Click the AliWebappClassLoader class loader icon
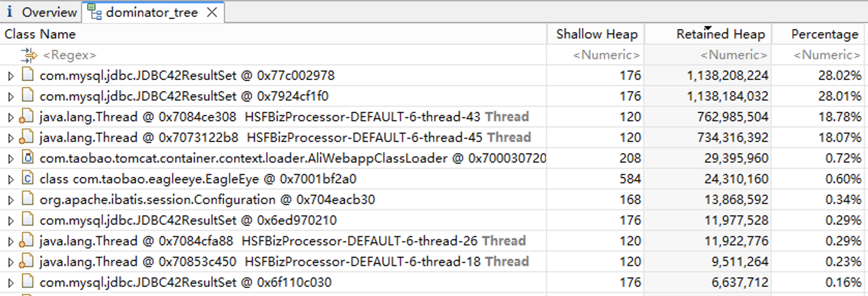868x296 pixels. point(27,158)
